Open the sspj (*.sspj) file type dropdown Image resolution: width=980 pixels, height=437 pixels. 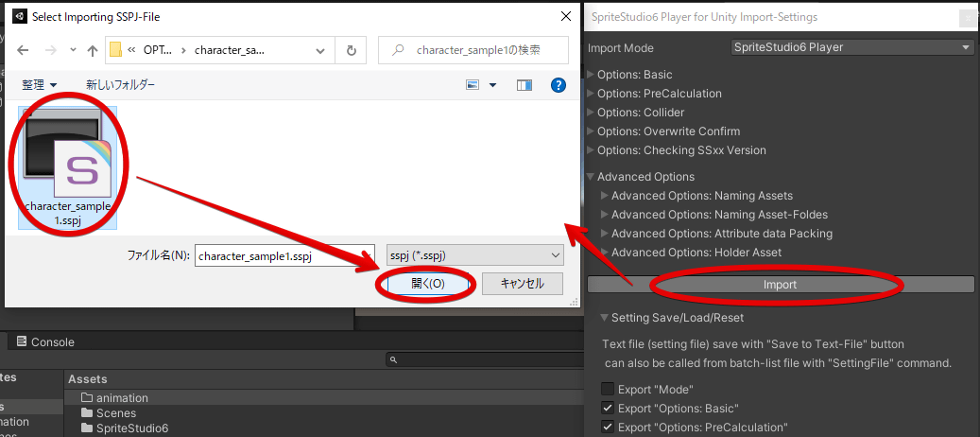(475, 255)
